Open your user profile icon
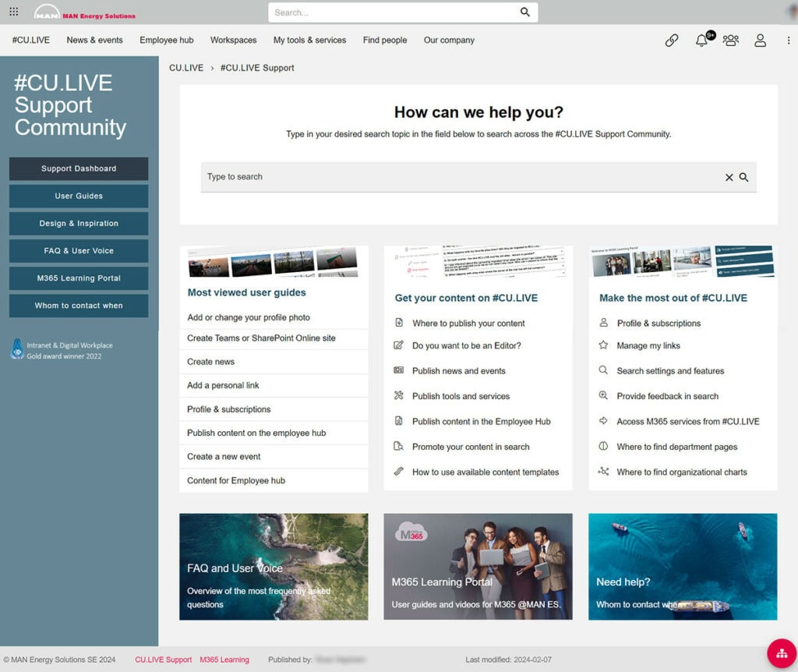The height and width of the screenshot is (672, 798). 760,40
